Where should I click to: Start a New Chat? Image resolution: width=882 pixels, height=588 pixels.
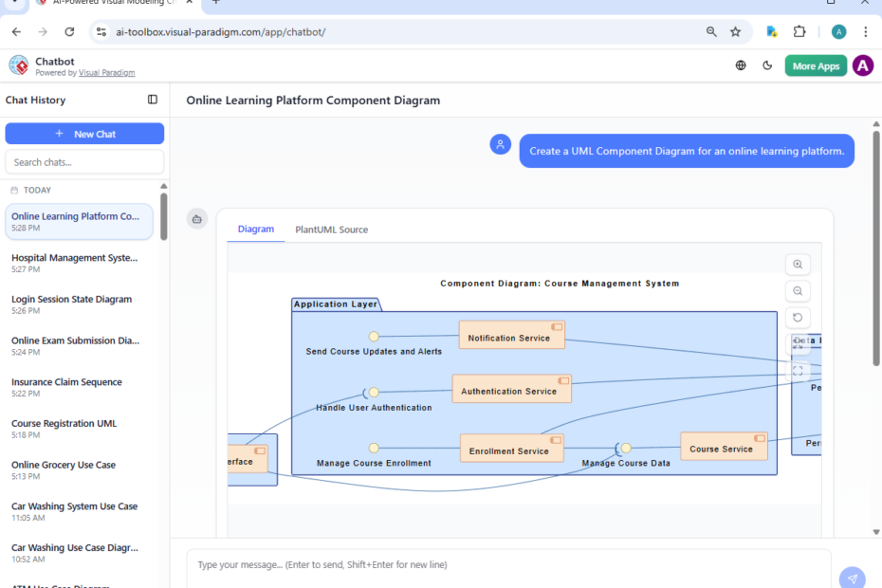pyautogui.click(x=84, y=133)
